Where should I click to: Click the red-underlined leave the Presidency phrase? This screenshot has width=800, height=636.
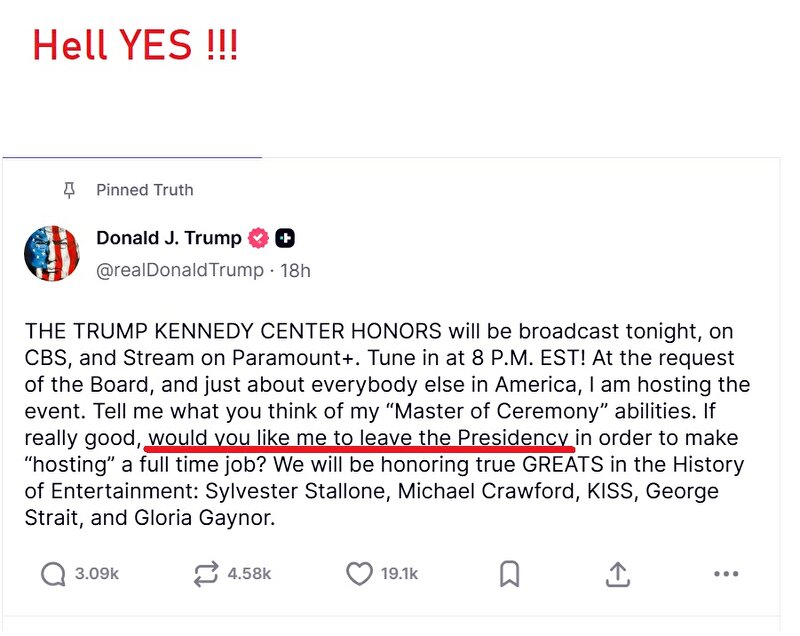(360, 438)
